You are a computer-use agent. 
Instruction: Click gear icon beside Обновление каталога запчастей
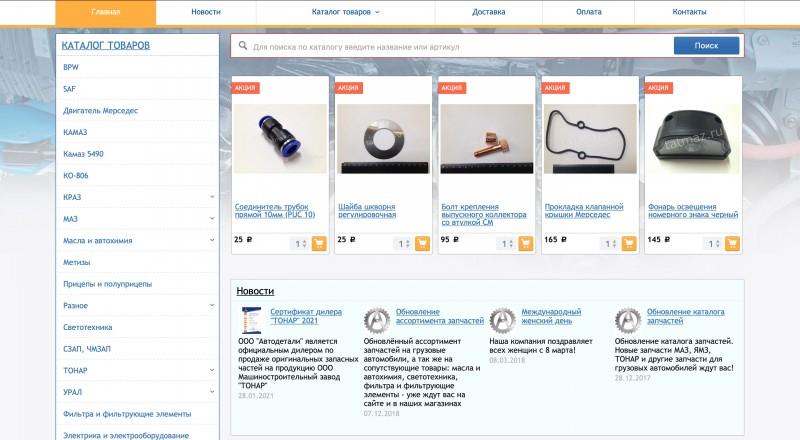click(x=628, y=320)
